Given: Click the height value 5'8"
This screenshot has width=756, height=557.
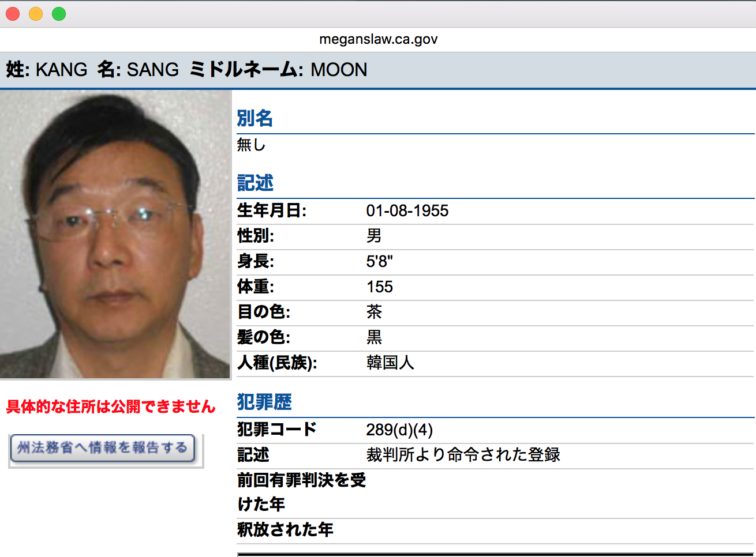Looking at the screenshot, I should [380, 261].
